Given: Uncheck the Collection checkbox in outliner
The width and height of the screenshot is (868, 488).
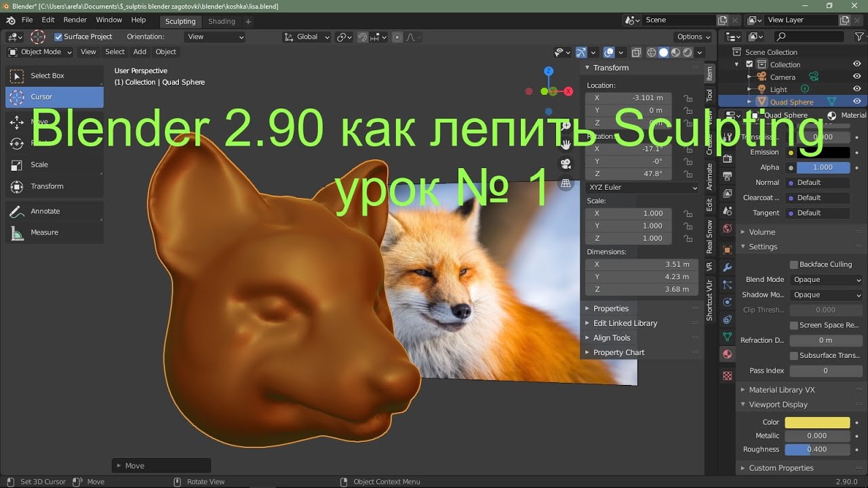Looking at the screenshot, I should point(749,64).
